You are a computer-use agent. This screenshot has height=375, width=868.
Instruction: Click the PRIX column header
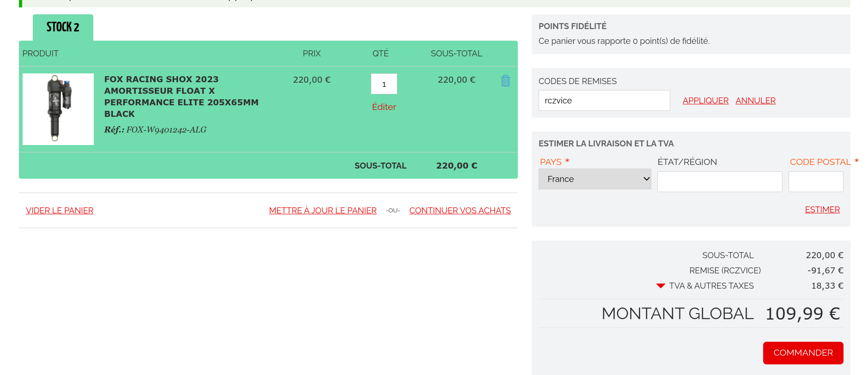coord(312,54)
